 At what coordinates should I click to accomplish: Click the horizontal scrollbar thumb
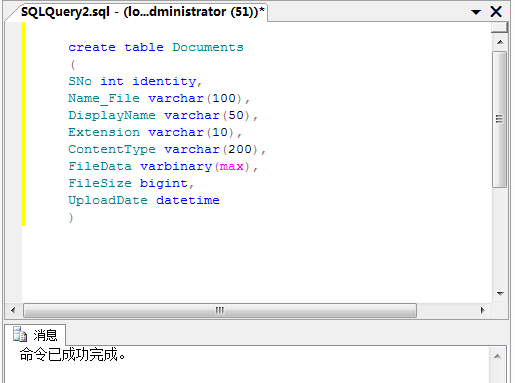(220, 310)
